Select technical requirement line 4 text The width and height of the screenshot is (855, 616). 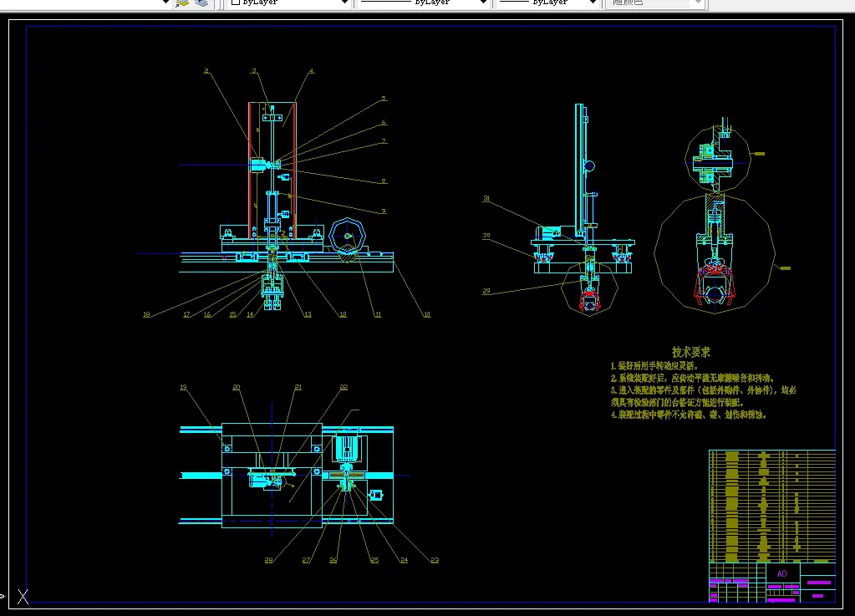tap(688, 415)
